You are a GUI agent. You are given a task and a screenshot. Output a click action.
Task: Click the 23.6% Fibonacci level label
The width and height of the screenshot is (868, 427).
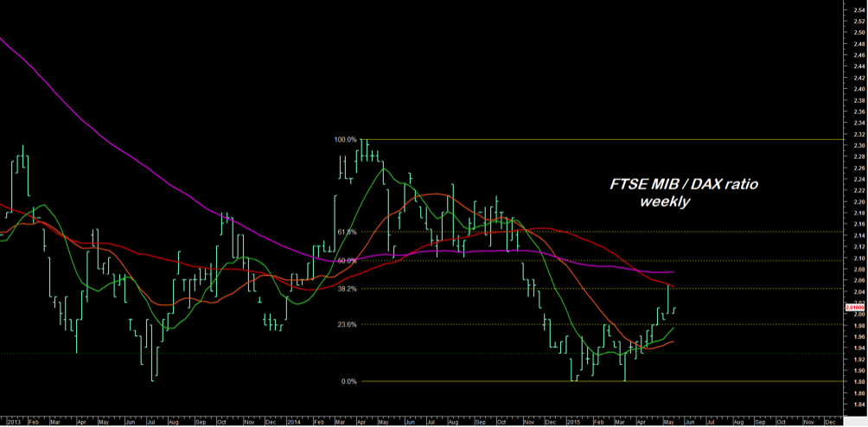coord(348,325)
